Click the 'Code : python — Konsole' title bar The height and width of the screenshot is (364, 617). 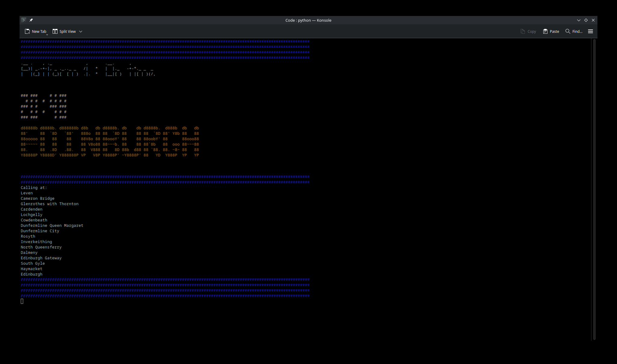tap(308, 20)
